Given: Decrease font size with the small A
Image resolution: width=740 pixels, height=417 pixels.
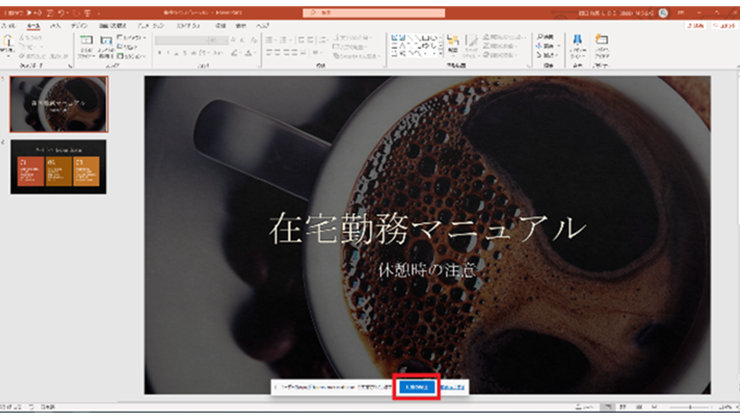Looking at the screenshot, I should (x=242, y=41).
